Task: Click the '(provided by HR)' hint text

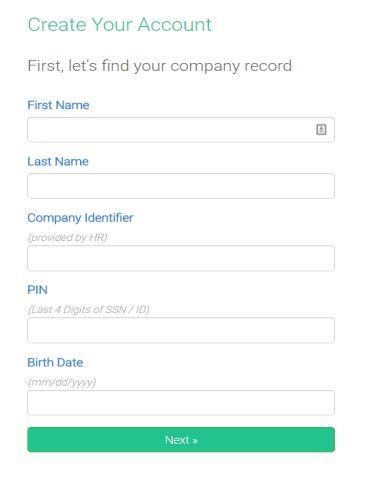Action: pyautogui.click(x=68, y=237)
